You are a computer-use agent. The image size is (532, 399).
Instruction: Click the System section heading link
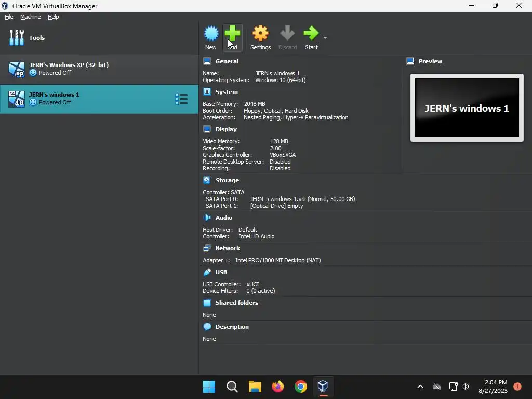(227, 92)
